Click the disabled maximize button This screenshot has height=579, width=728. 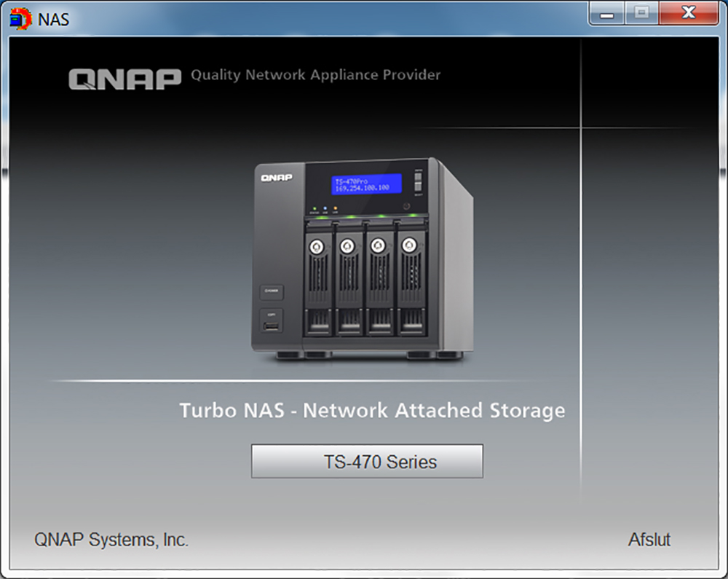click(x=641, y=13)
